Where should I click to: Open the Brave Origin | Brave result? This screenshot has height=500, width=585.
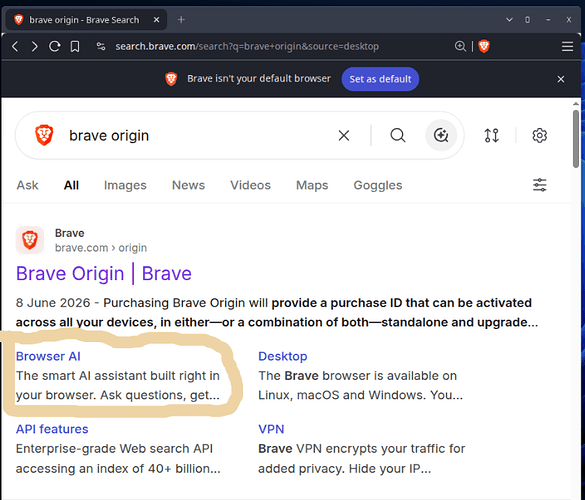tap(104, 274)
